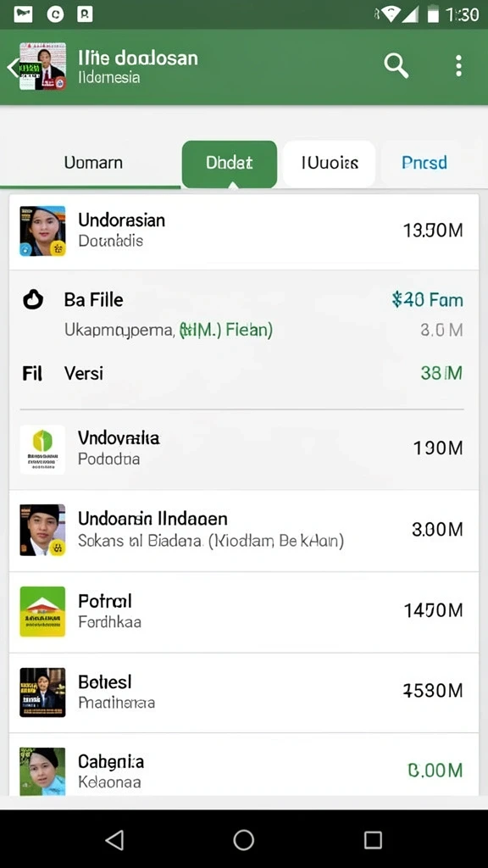Select the green Dbdat tab
Viewport: 488px width, 868px height.
pos(229,164)
